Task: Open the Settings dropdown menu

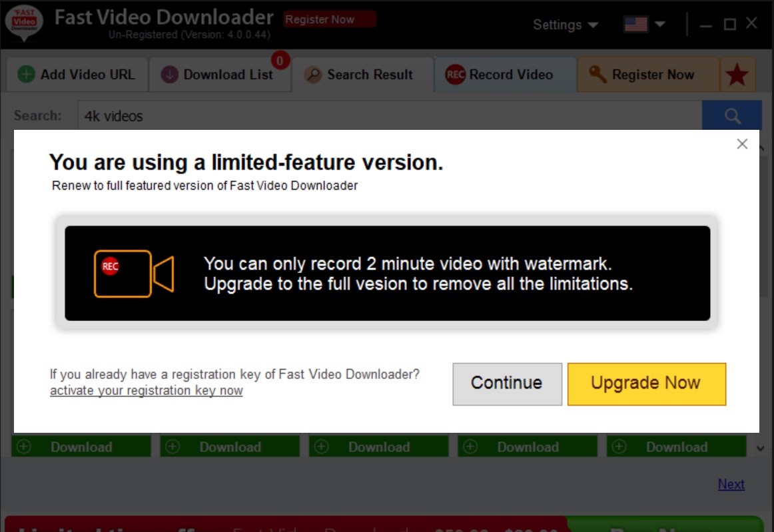Action: 565,25
